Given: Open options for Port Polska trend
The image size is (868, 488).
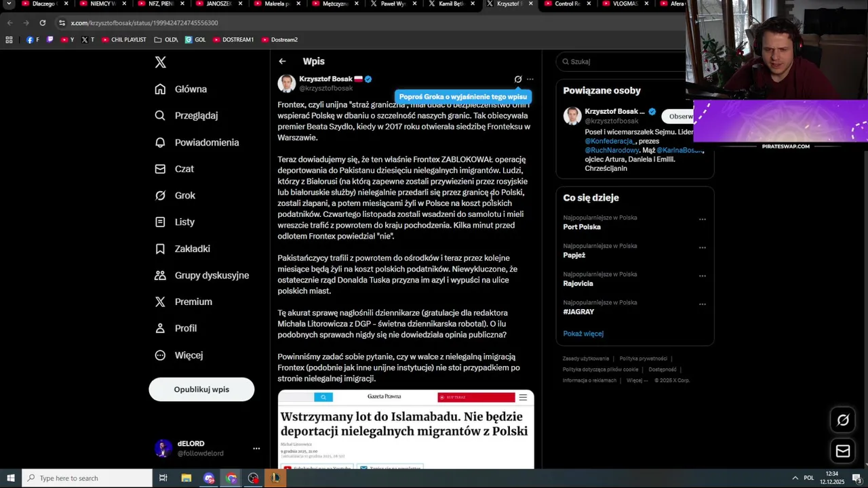Looking at the screenshot, I should (x=703, y=219).
